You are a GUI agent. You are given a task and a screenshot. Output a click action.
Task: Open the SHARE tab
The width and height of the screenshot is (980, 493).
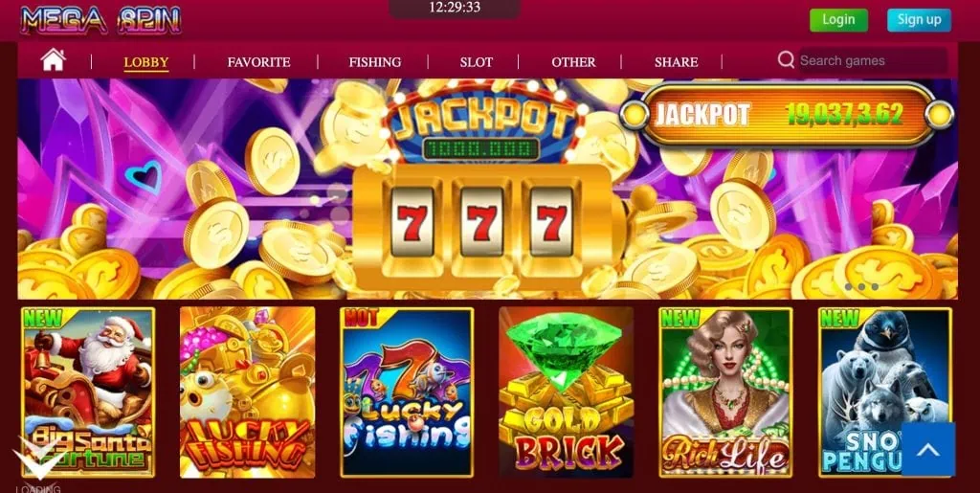pos(677,62)
